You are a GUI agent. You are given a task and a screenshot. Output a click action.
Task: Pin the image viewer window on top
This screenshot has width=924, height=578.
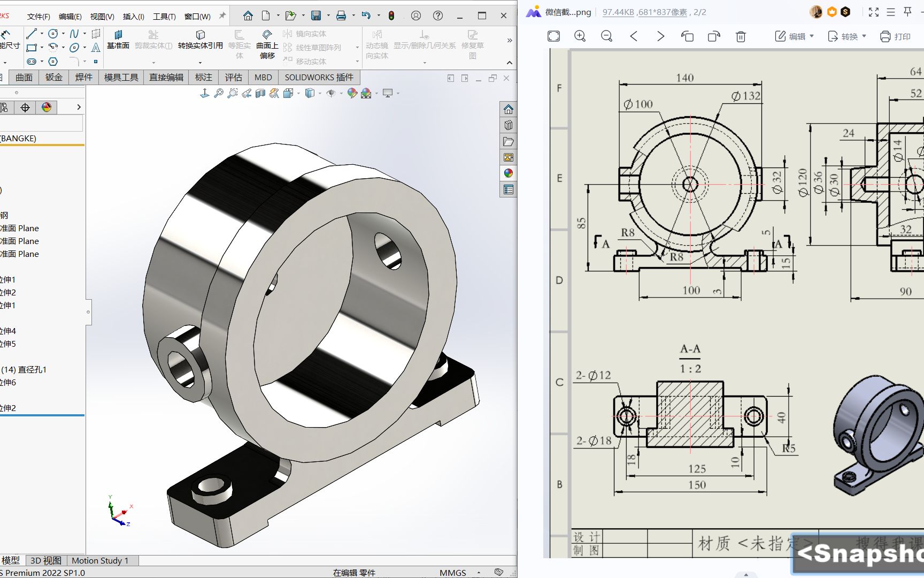coord(907,12)
